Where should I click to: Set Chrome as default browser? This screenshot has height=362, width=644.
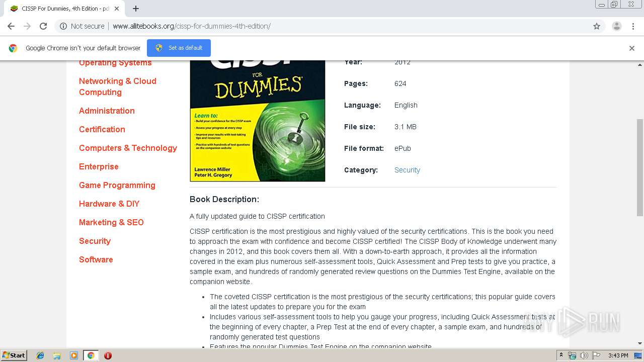point(179,48)
